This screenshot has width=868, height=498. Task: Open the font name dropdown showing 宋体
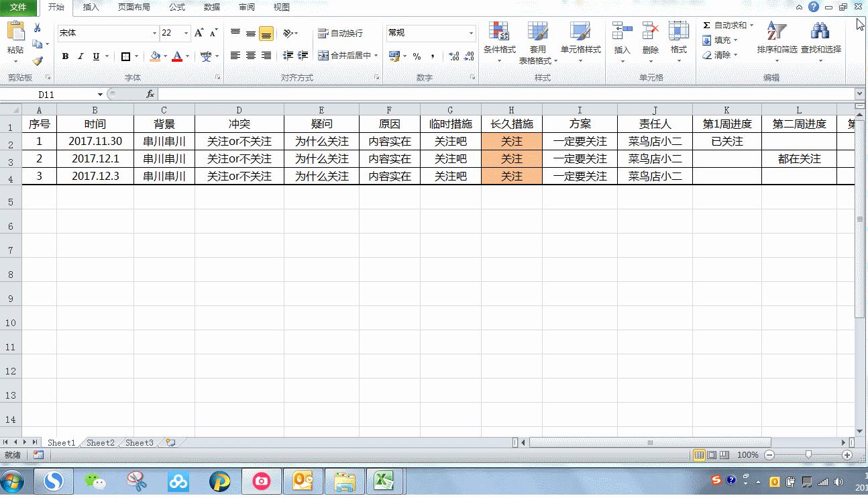tap(104, 32)
